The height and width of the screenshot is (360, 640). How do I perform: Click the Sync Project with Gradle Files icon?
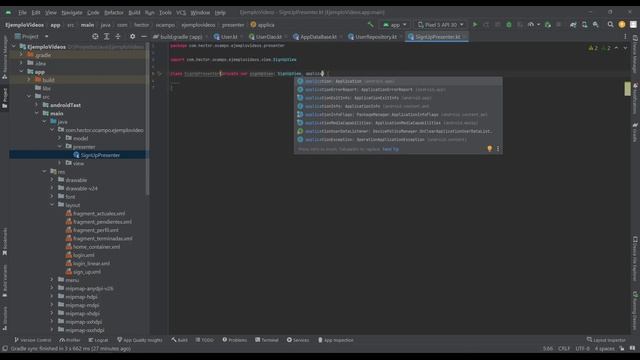pyautogui.click(x=573, y=24)
